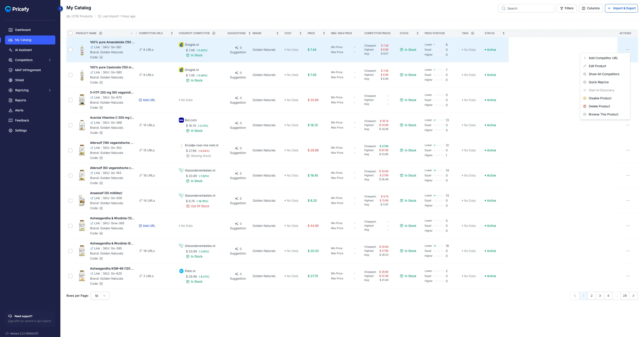Open the Alerts page
The width and height of the screenshot is (644, 337).
pyautogui.click(x=30, y=110)
